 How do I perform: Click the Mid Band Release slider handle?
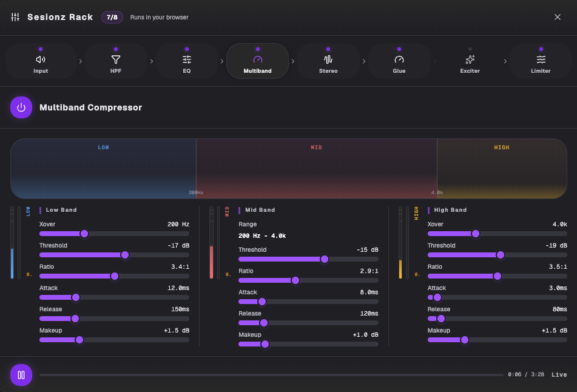264,323
